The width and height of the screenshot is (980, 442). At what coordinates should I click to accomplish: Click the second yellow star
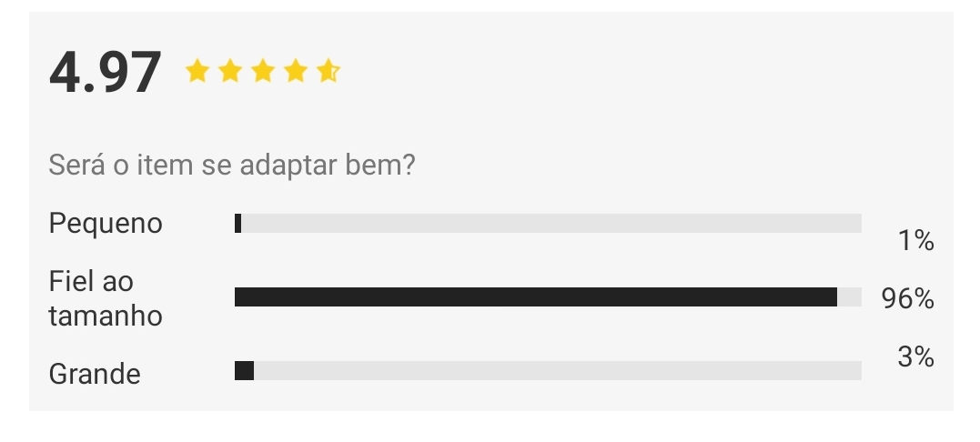tap(230, 71)
